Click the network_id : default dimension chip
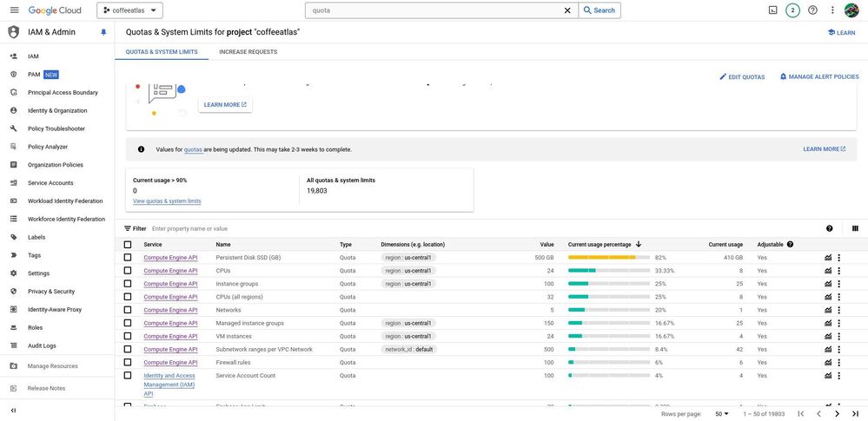Screen dimensions: 868x421 409,350
